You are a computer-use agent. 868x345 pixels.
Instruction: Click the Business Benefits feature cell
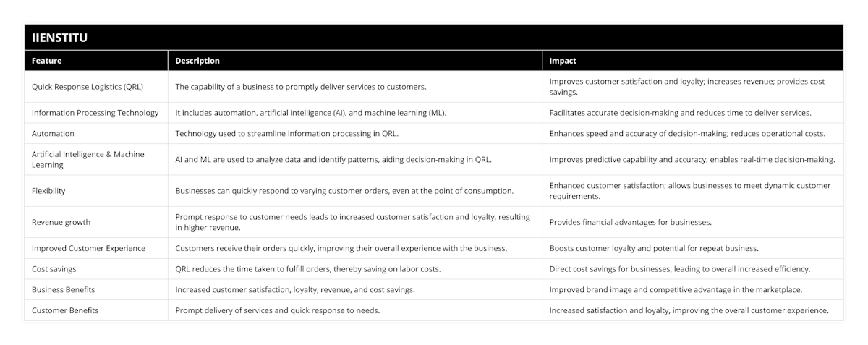[64, 289]
